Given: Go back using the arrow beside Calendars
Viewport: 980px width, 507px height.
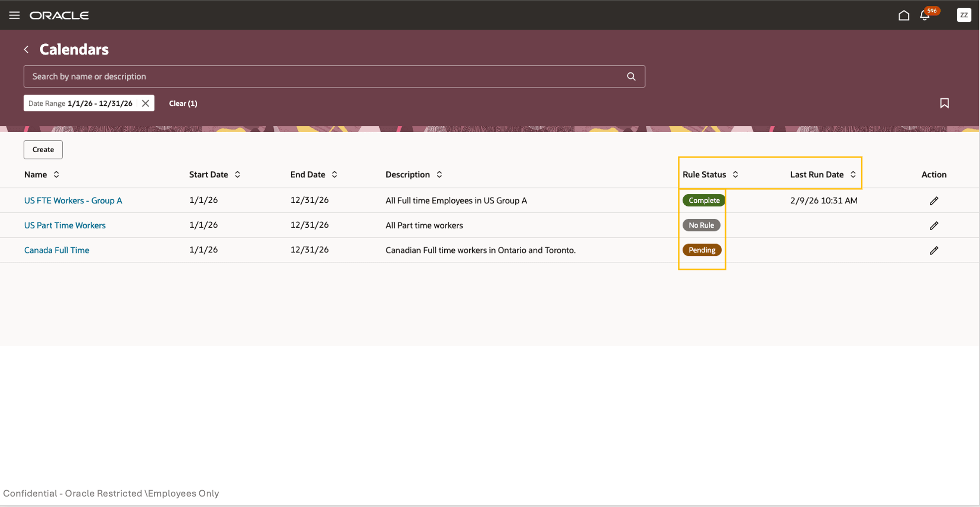Looking at the screenshot, I should [26, 49].
